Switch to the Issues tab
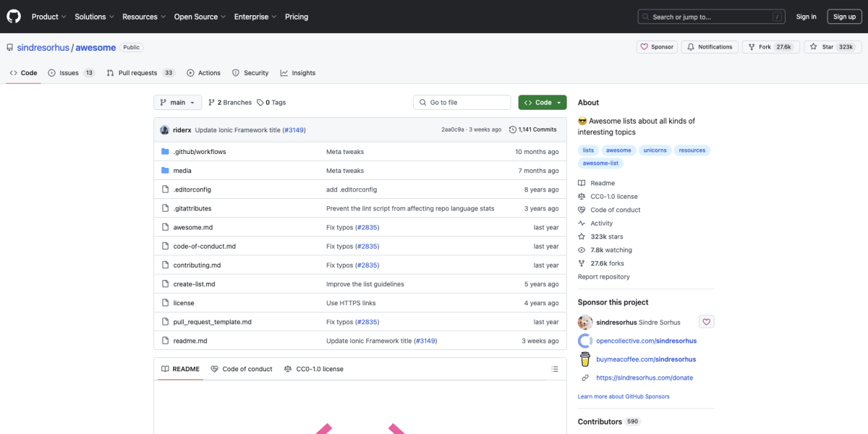 [x=71, y=73]
